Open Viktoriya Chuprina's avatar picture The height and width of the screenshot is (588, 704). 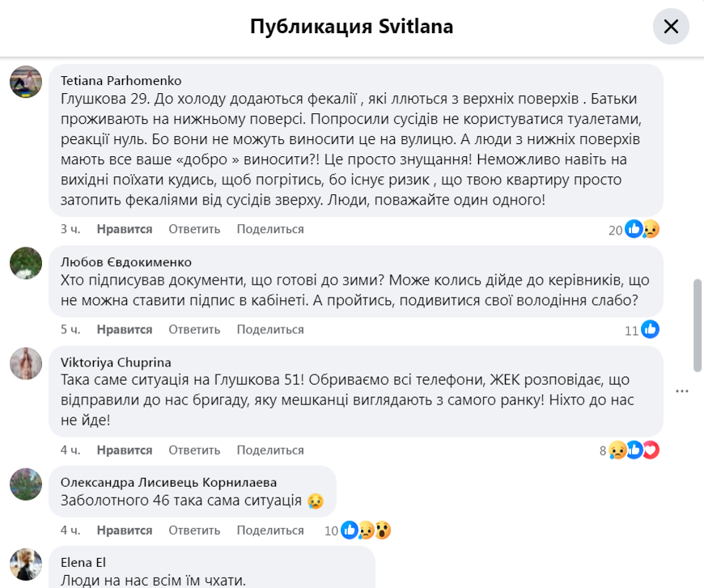(26, 363)
